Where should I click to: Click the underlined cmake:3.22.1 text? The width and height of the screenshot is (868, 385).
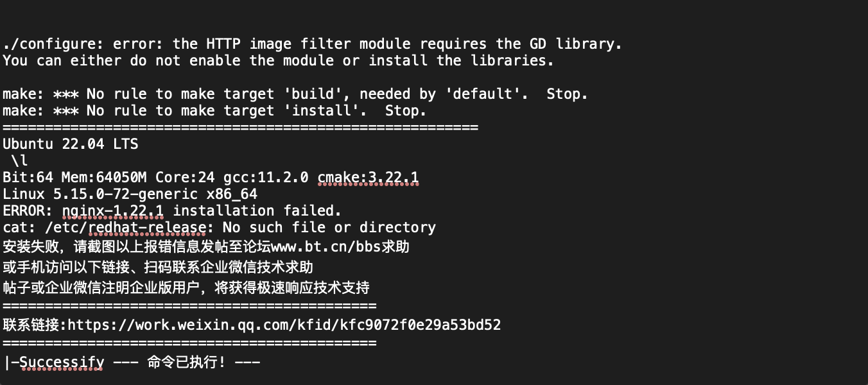(368, 177)
